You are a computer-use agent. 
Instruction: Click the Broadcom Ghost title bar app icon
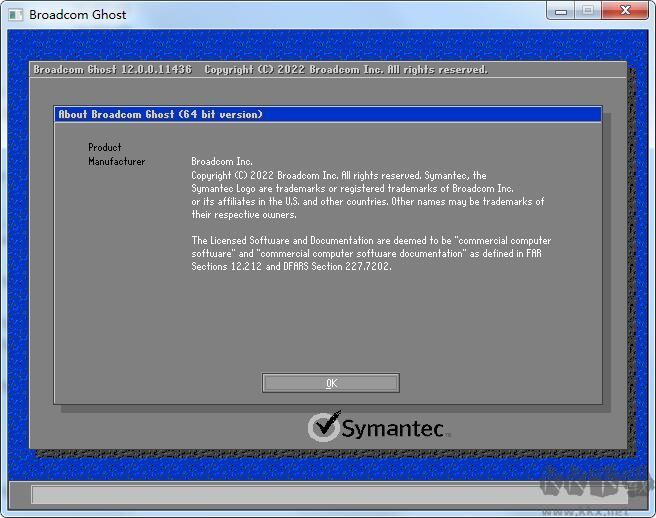[16, 15]
